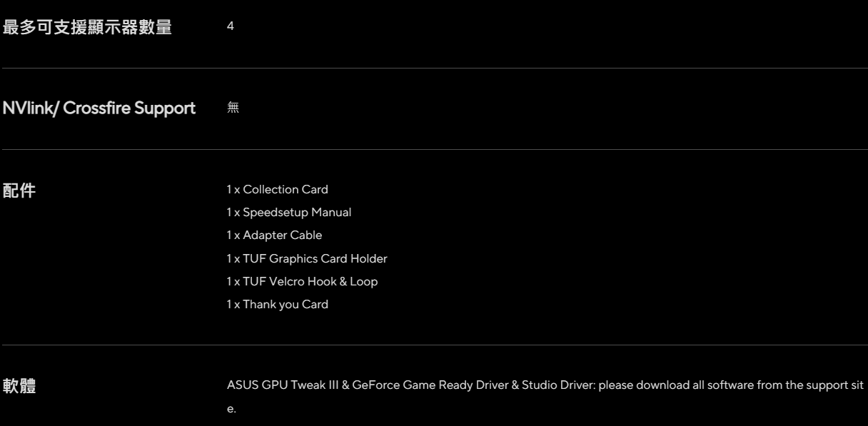Select the Collection Card accessory line

(x=278, y=190)
